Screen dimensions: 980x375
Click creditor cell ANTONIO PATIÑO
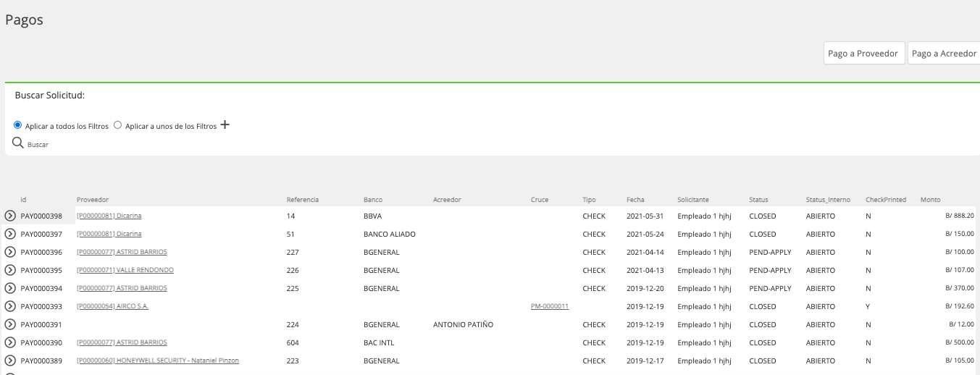pos(463,324)
